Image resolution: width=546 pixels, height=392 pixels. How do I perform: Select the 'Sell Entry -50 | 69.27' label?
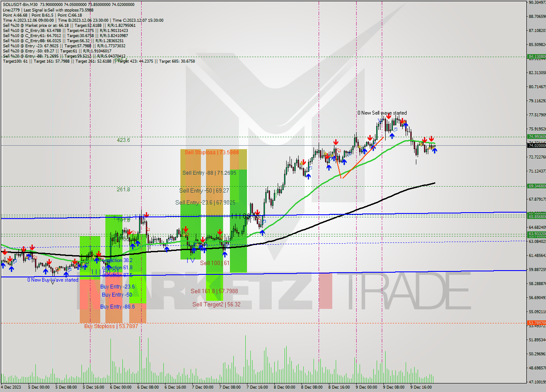tap(204, 190)
